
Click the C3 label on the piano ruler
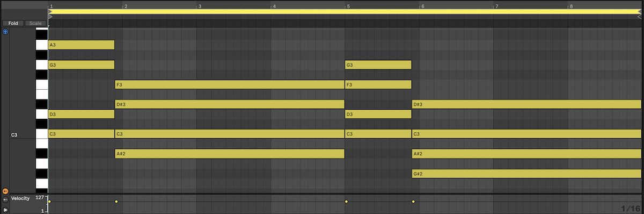(x=14, y=135)
